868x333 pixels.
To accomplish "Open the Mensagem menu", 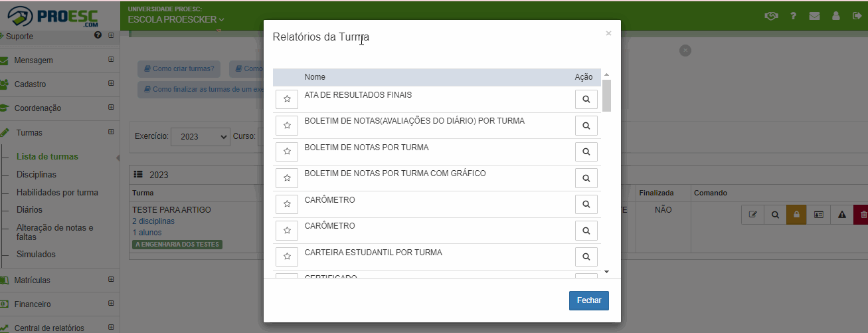I will click(x=33, y=60).
